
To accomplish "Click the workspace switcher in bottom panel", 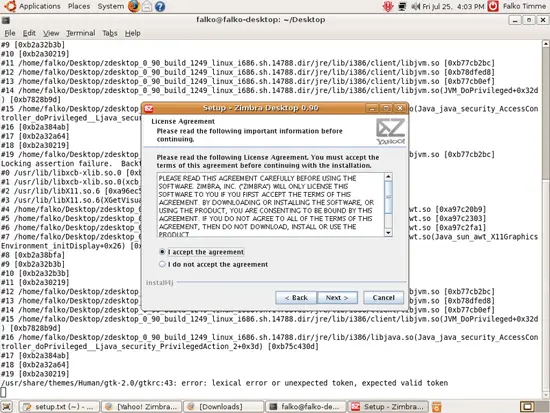I will tap(534, 406).
